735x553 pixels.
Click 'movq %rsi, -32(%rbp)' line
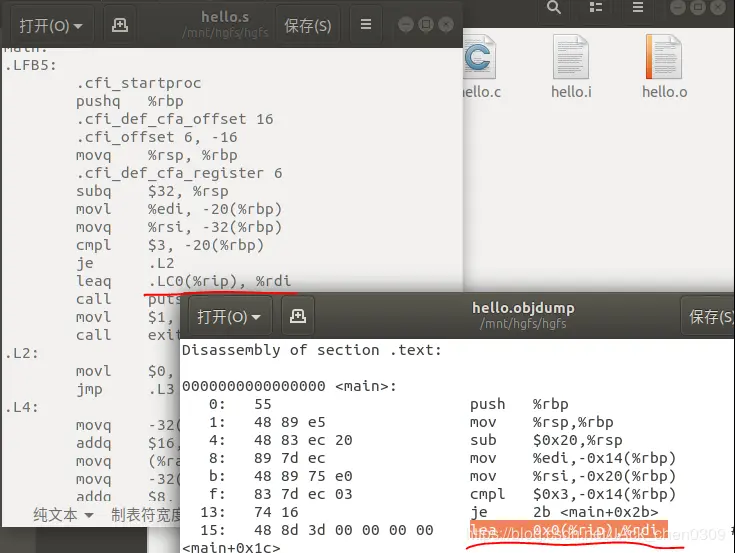(x=179, y=227)
